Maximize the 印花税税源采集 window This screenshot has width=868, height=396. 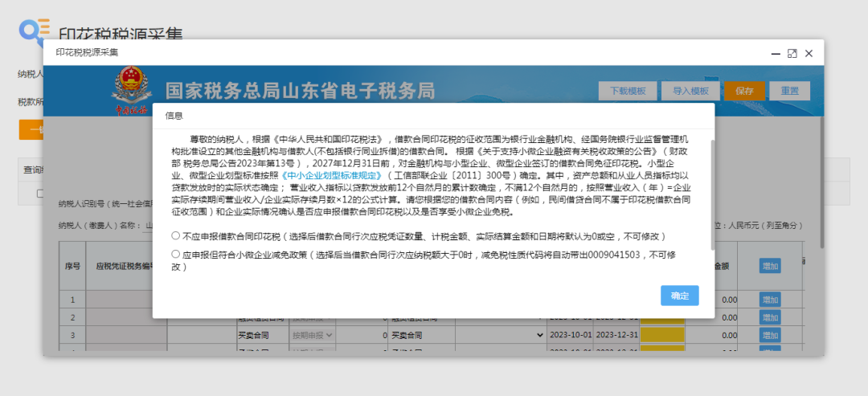[792, 54]
